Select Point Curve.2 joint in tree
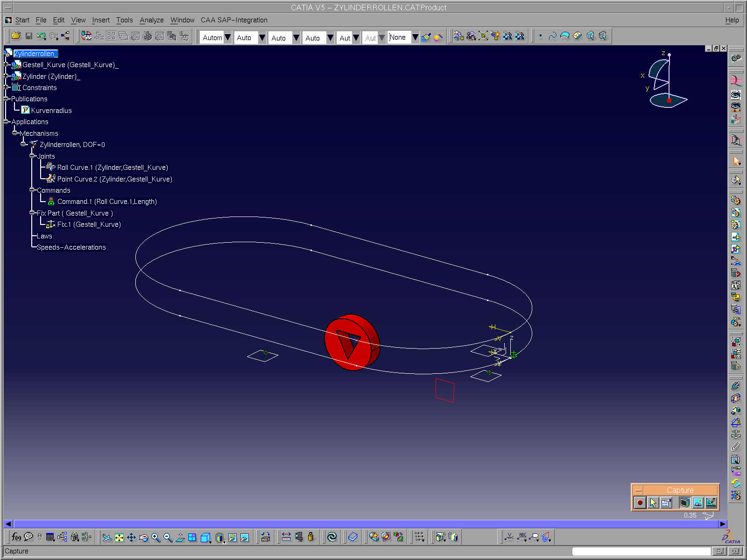 coord(115,179)
